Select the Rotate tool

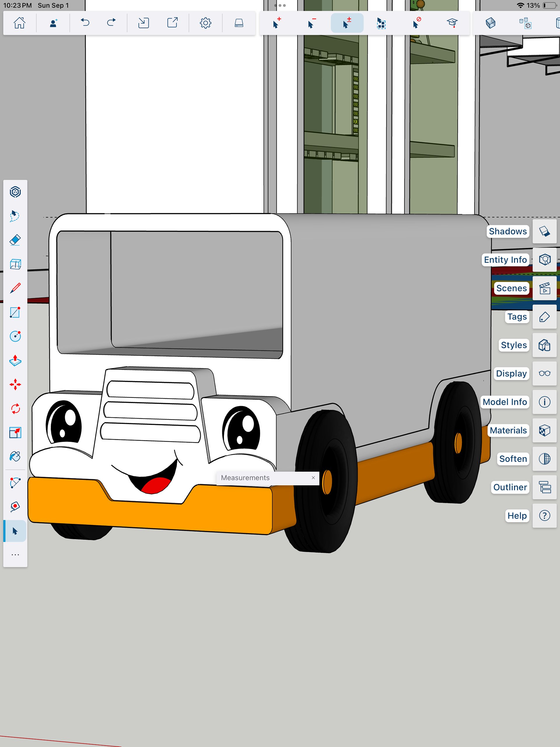15,409
